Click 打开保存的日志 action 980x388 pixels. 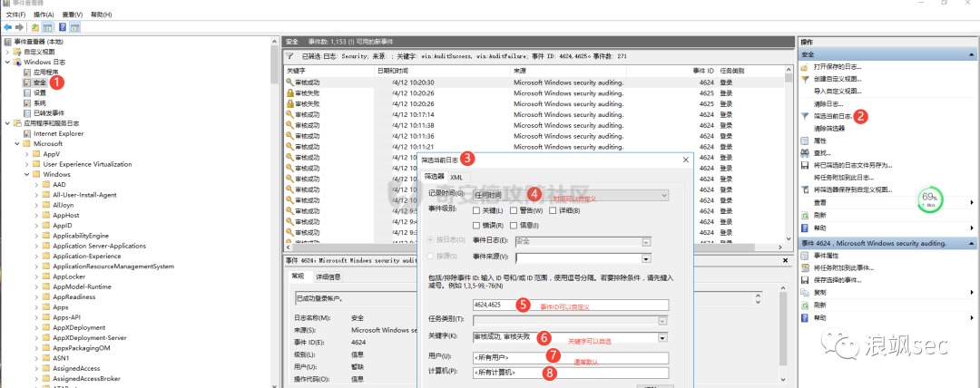click(x=837, y=67)
